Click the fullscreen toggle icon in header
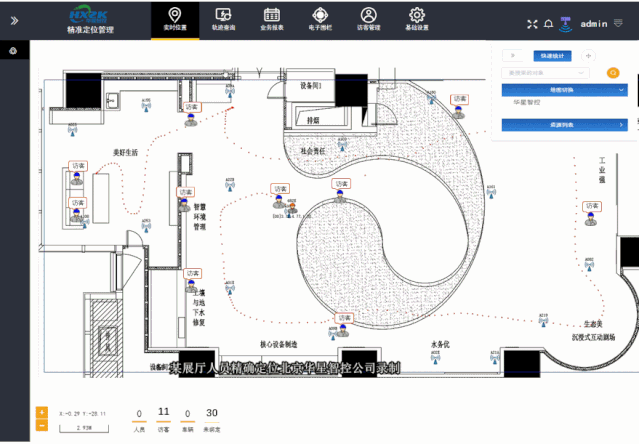Screen dimensions: 639x444 tap(532, 23)
